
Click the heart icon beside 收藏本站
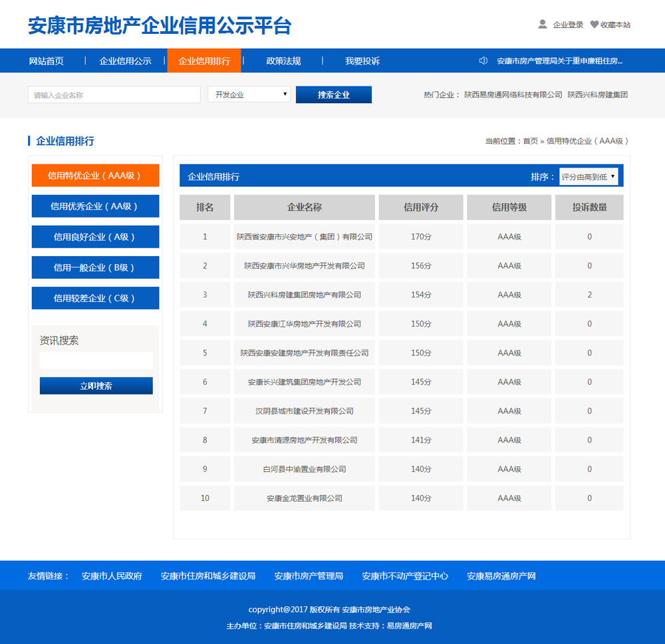click(594, 25)
